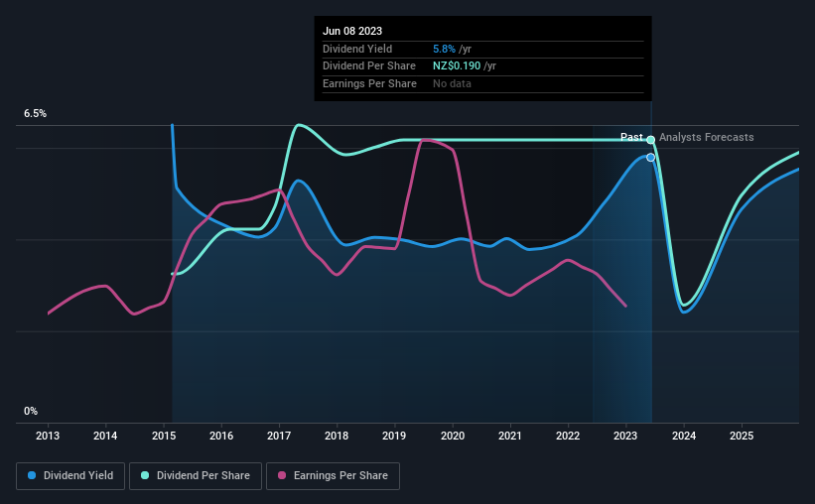The image size is (815, 504).
Task: Toggle the Earnings Per Share legend button
Action: 333,476
